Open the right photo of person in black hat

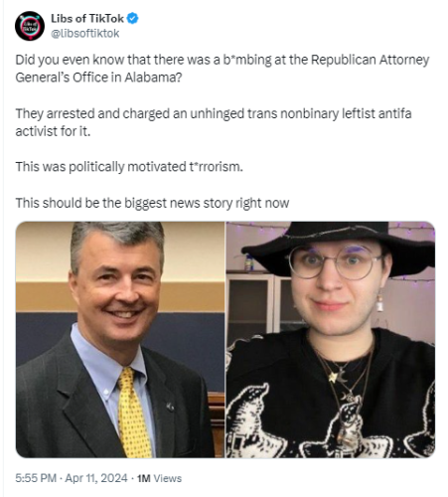click(331, 340)
